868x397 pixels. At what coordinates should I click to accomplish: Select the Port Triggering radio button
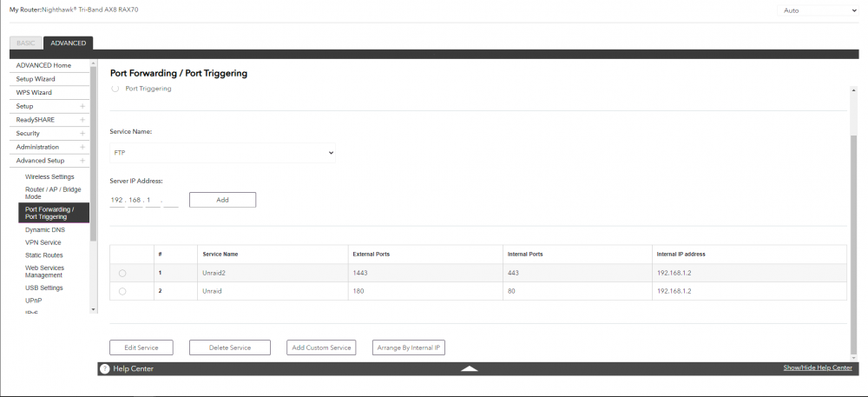pyautogui.click(x=115, y=89)
